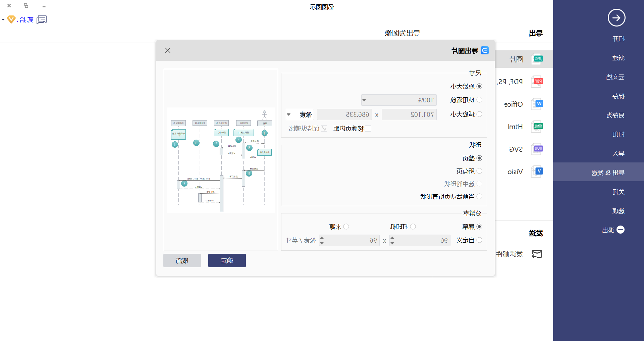
Task: Click the main window minimize icon
Action: click(x=44, y=6)
